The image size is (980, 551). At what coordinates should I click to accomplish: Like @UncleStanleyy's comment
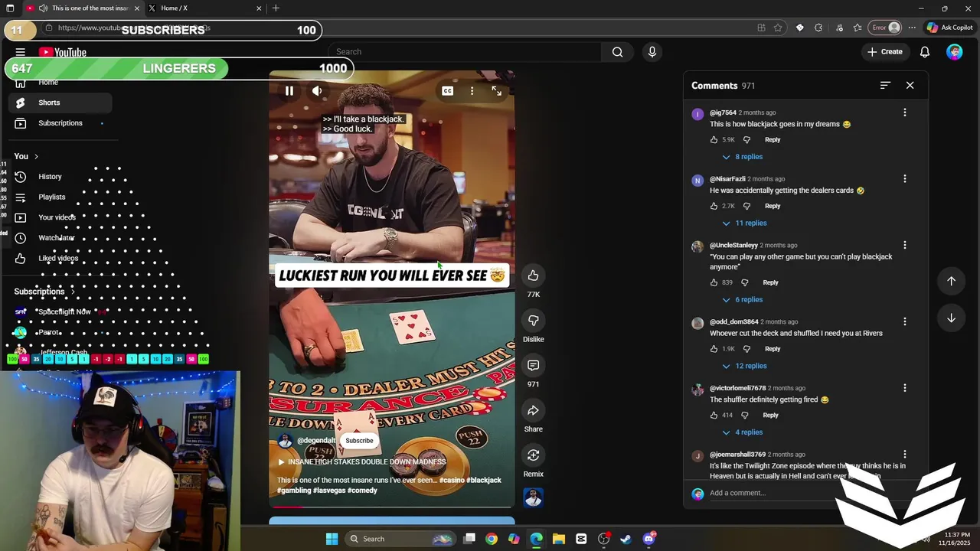(714, 283)
